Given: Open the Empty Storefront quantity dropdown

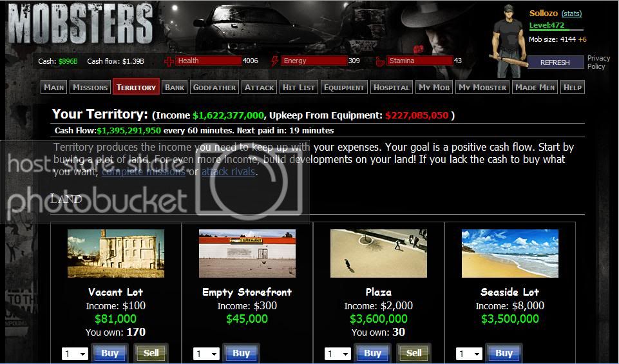Looking at the screenshot, I should 206,354.
